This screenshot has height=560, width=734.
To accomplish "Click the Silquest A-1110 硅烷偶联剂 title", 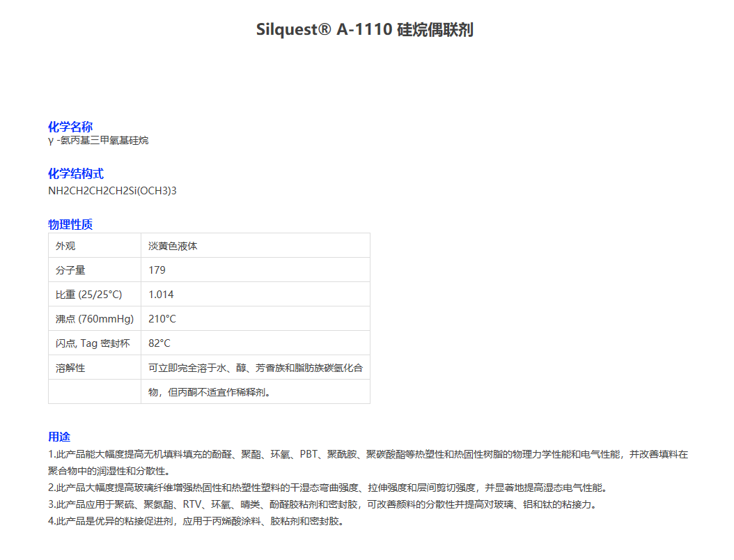I will [x=364, y=30].
